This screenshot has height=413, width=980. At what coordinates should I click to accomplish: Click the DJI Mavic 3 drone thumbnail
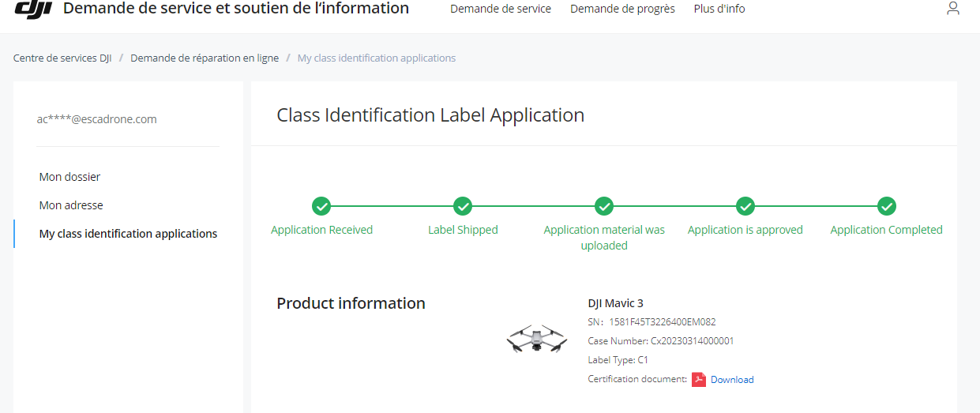[537, 340]
